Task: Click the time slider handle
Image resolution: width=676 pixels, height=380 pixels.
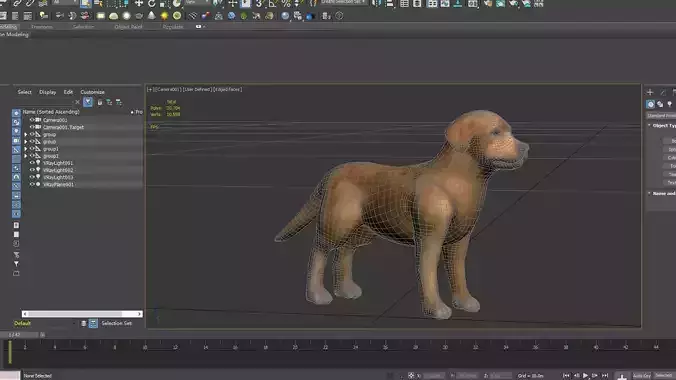Action: tap(19, 335)
